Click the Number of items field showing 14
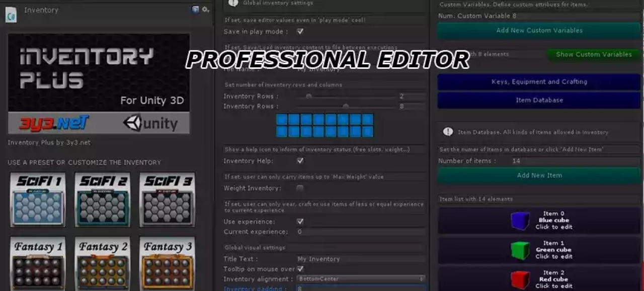 pos(575,161)
